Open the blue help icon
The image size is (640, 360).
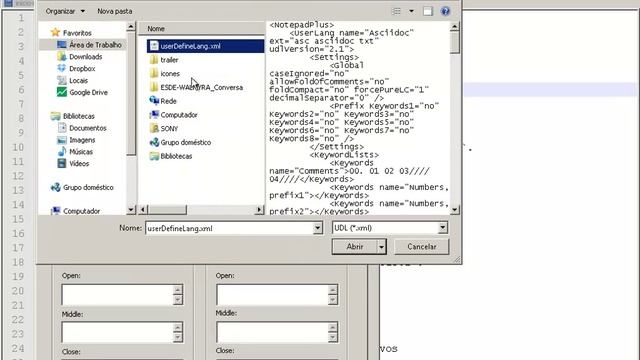click(x=445, y=11)
